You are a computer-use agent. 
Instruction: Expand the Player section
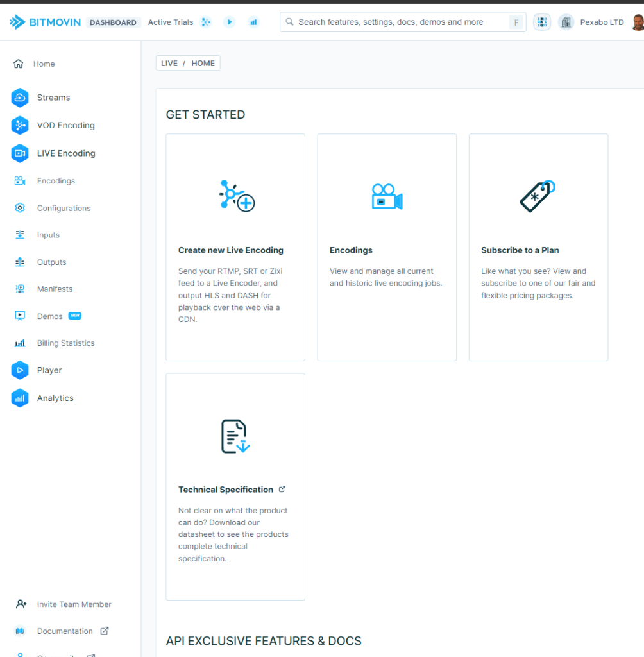coord(49,370)
